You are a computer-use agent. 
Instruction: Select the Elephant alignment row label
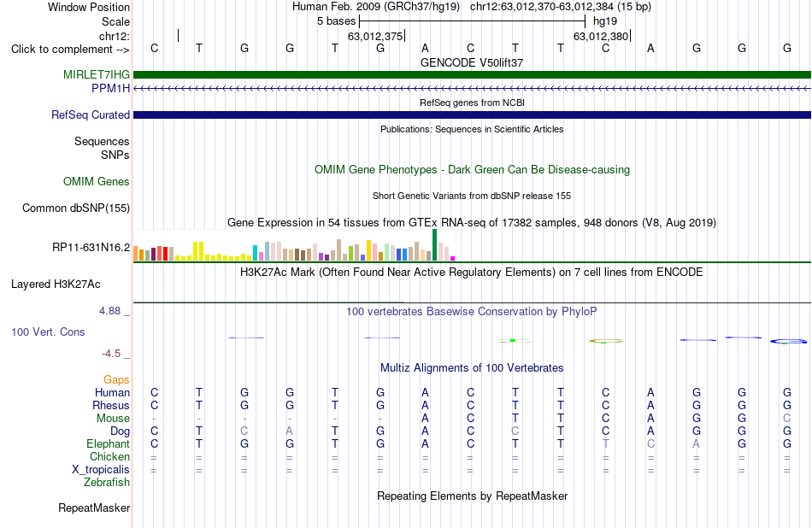click(109, 444)
